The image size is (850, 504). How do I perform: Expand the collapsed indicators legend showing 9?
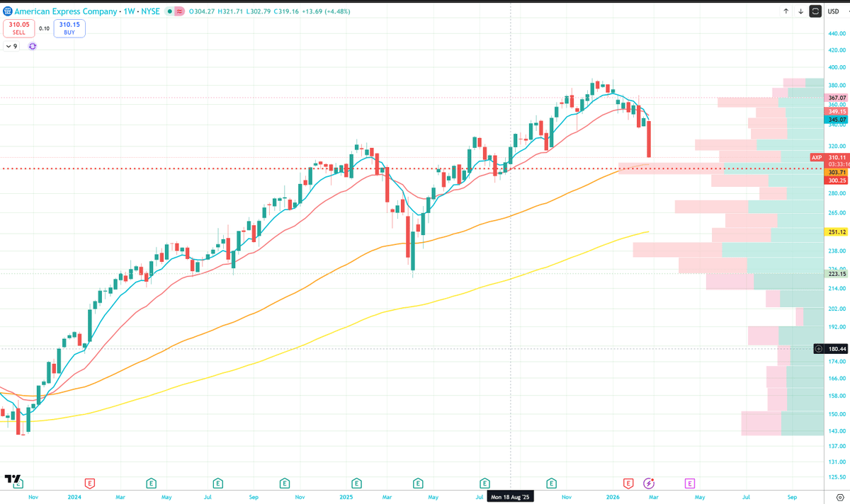(x=11, y=46)
